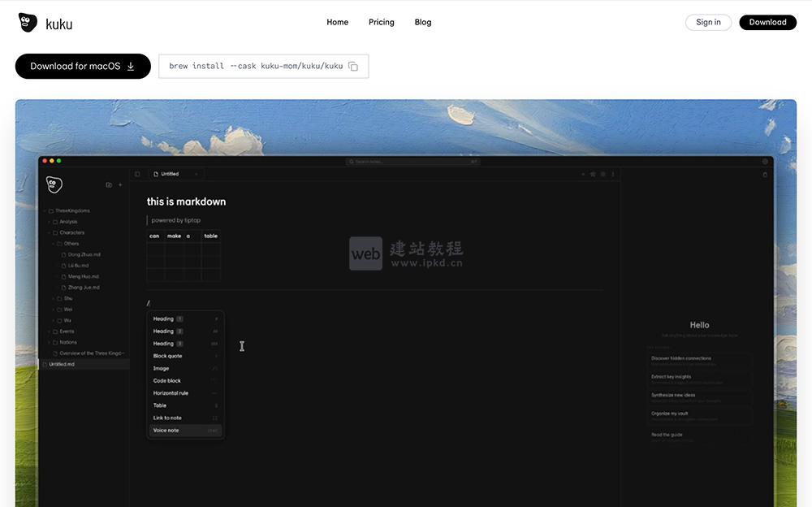This screenshot has width=812, height=507.
Task: Open the editor's three-dot options menu
Action: (613, 174)
